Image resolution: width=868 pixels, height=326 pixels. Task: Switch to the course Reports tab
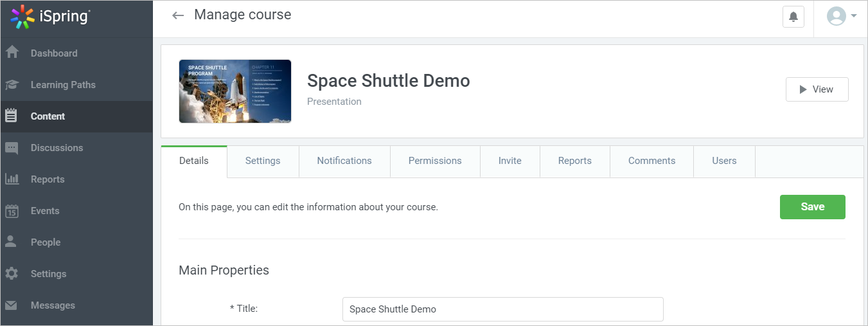[575, 161]
